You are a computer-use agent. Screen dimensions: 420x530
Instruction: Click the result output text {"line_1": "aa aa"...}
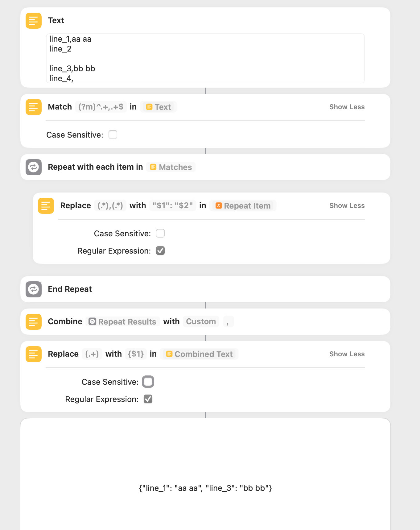205,488
